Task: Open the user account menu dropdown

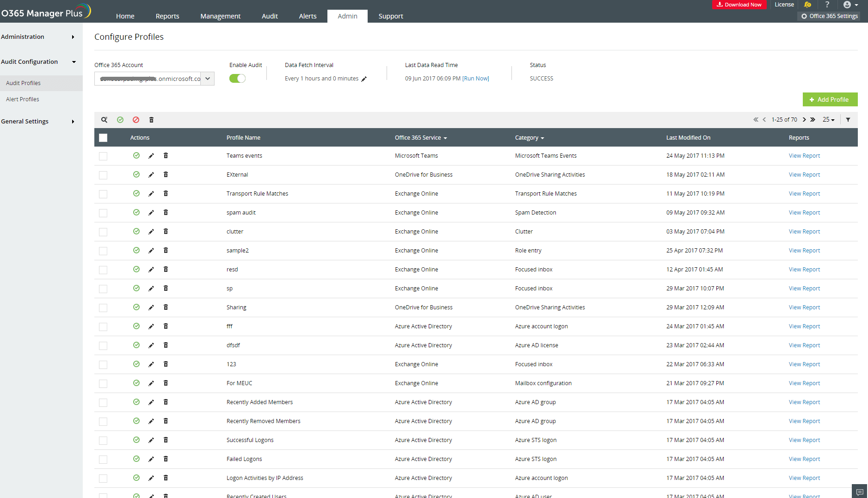Action: point(850,5)
